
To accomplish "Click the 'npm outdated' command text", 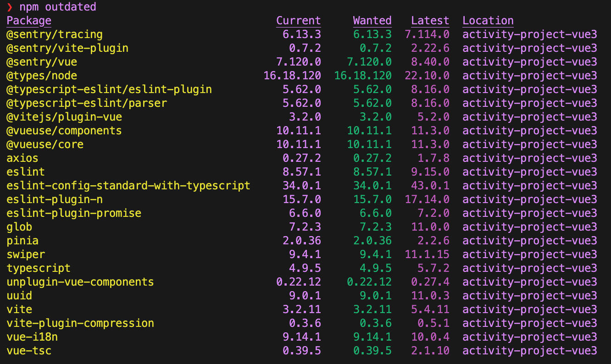I will (x=58, y=7).
